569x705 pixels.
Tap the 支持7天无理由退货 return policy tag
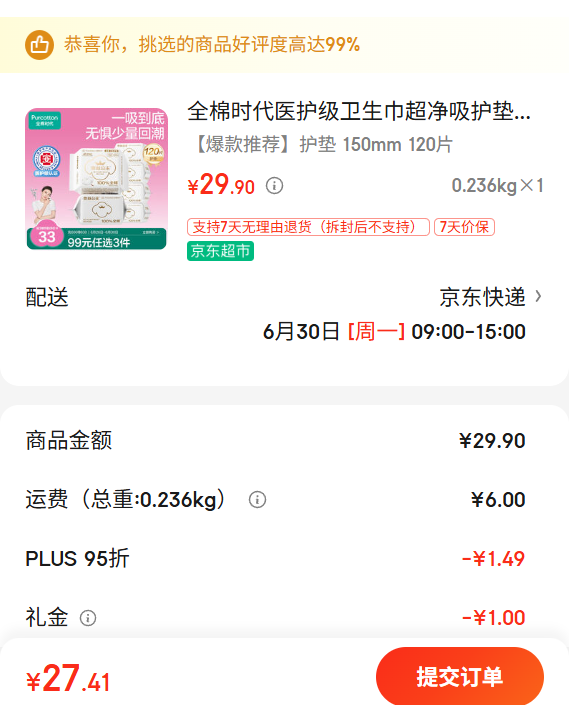click(x=308, y=227)
